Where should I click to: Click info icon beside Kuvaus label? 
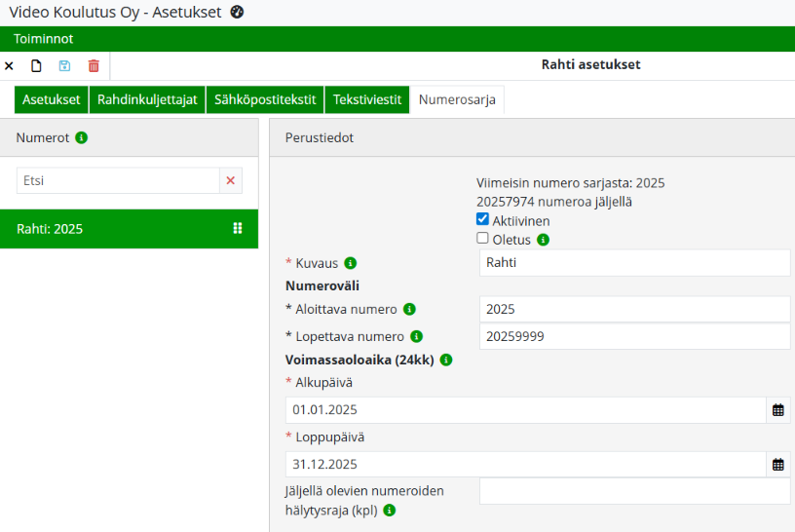(351, 263)
